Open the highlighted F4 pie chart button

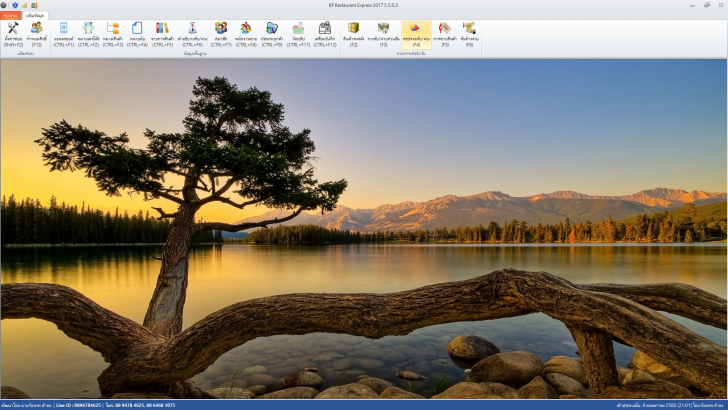[x=416, y=35]
